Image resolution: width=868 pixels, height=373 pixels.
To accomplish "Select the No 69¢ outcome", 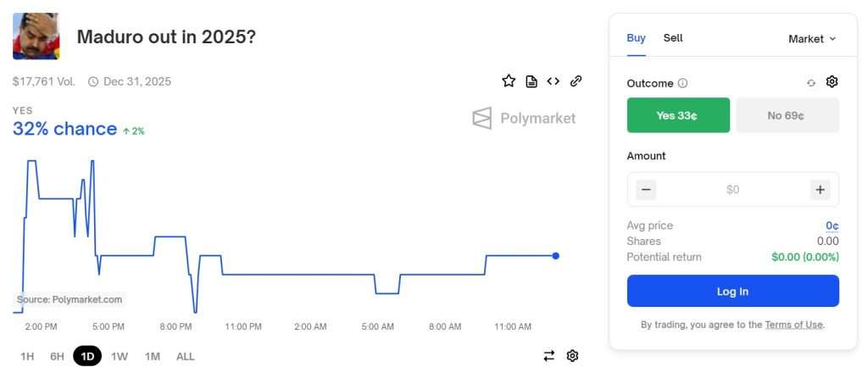I will pyautogui.click(x=787, y=115).
